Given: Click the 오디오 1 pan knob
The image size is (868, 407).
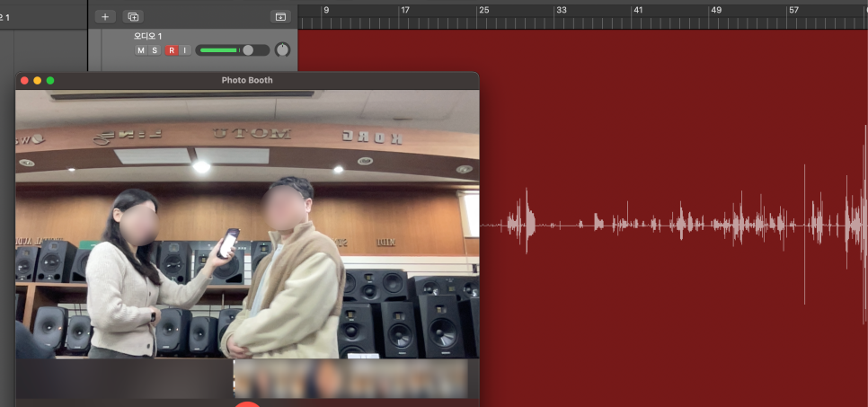Looking at the screenshot, I should tap(282, 49).
